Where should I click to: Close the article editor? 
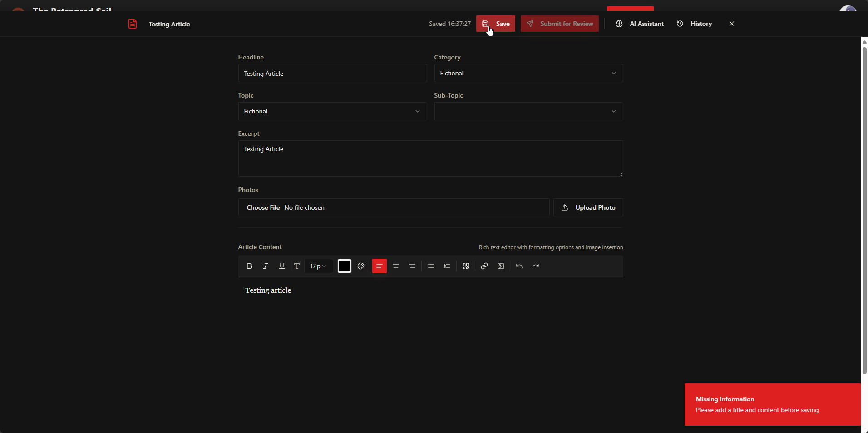732,24
